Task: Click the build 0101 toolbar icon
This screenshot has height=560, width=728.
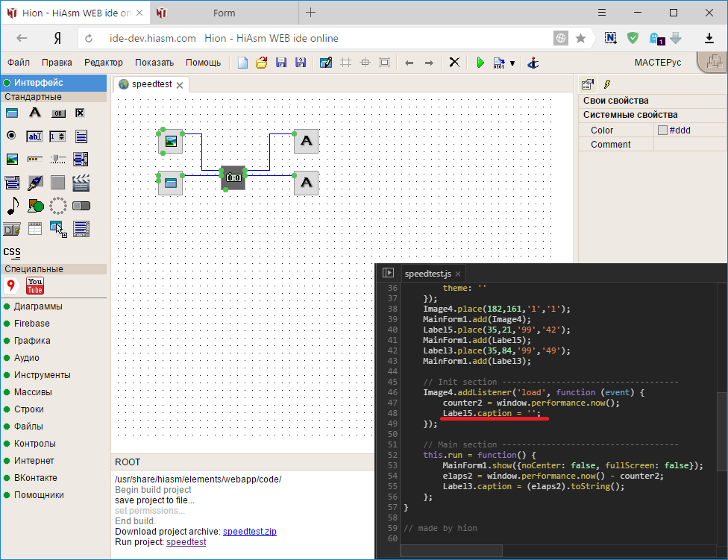Action: tap(499, 63)
